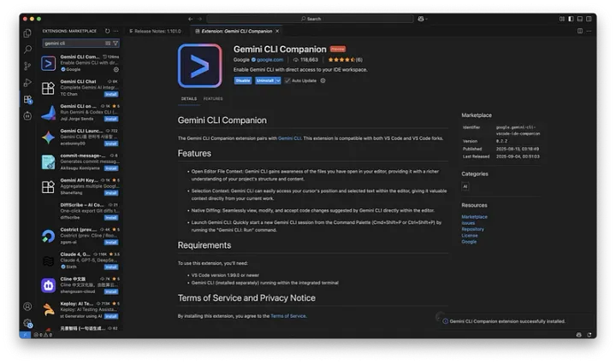Close the Gemini CLI Companion extension tab
The width and height of the screenshot is (616, 364).
click(x=277, y=31)
